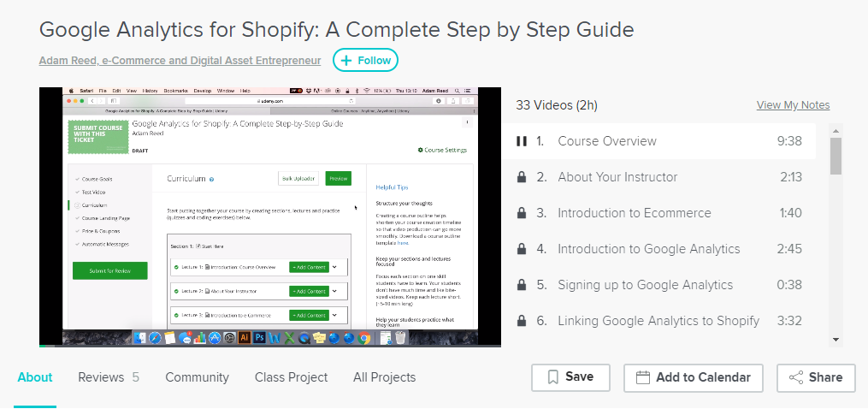The height and width of the screenshot is (409, 868).
Task: Select lesson 6 Linking Google Analytics to Shopify
Action: 658,321
